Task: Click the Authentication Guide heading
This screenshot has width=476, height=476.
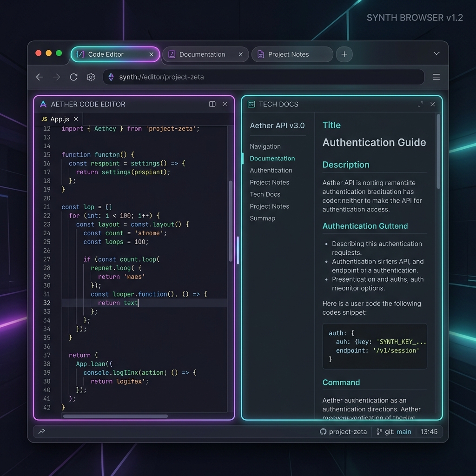Action: coord(374,142)
